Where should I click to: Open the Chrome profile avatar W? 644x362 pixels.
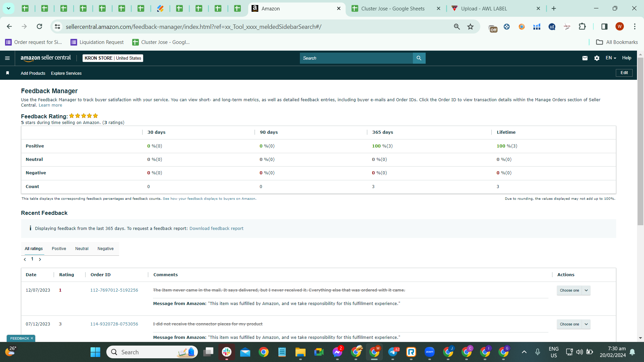point(620,26)
